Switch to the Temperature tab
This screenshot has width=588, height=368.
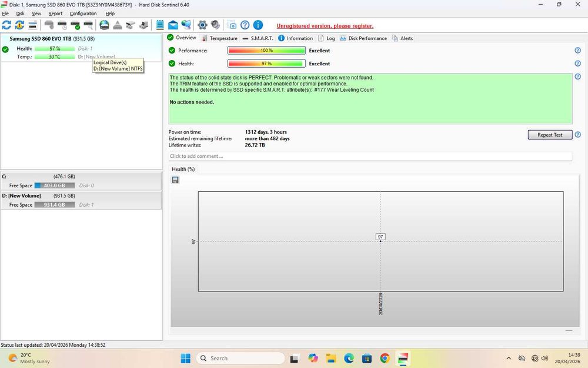click(x=219, y=38)
